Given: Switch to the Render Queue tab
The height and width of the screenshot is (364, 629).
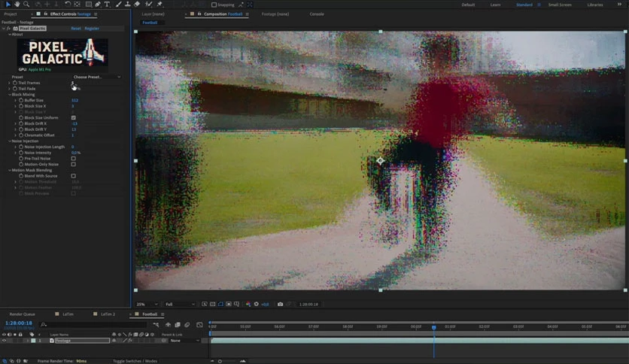Looking at the screenshot, I should (x=22, y=314).
